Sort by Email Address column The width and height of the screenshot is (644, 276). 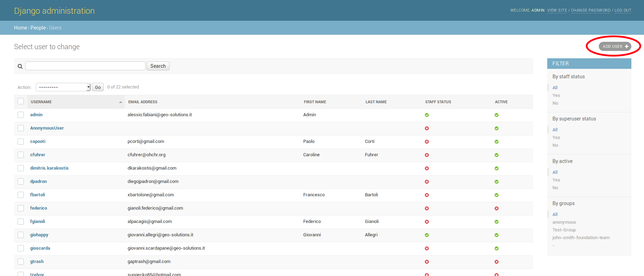point(143,102)
